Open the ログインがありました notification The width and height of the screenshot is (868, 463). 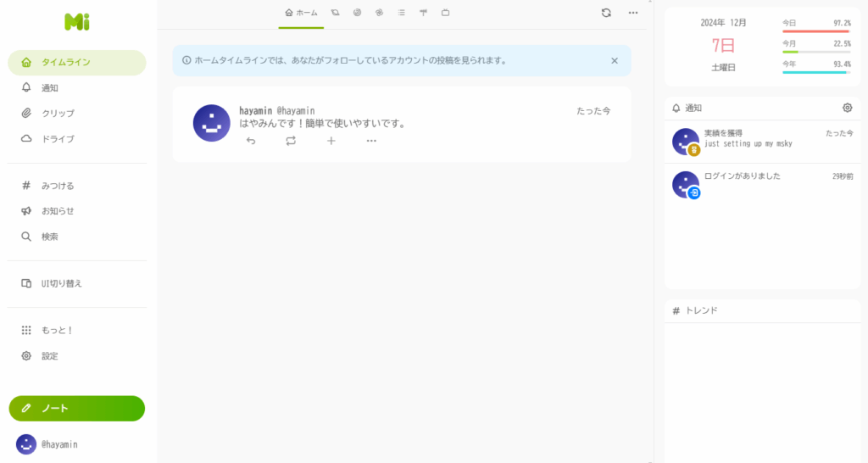(763, 184)
